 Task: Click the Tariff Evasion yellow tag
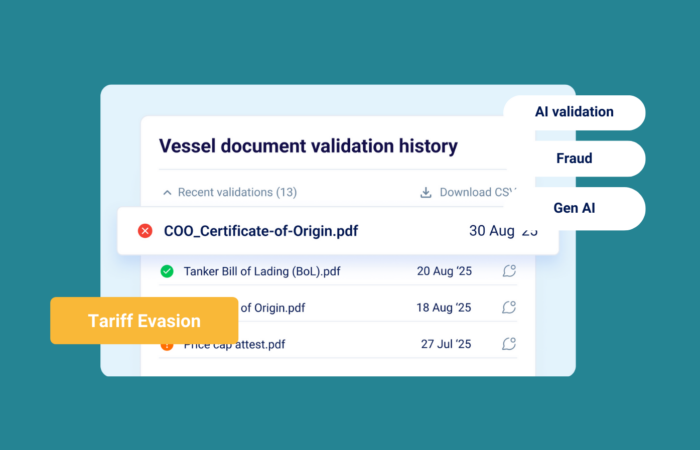point(144,321)
